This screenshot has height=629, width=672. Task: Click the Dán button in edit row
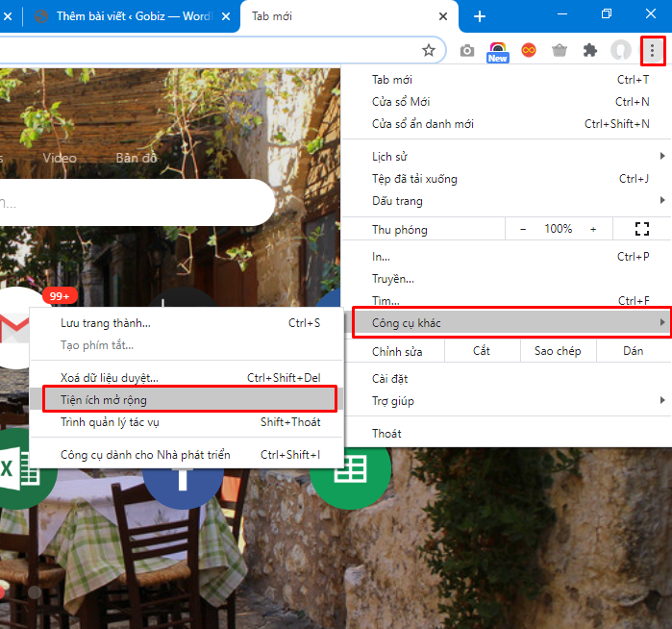[x=633, y=351]
